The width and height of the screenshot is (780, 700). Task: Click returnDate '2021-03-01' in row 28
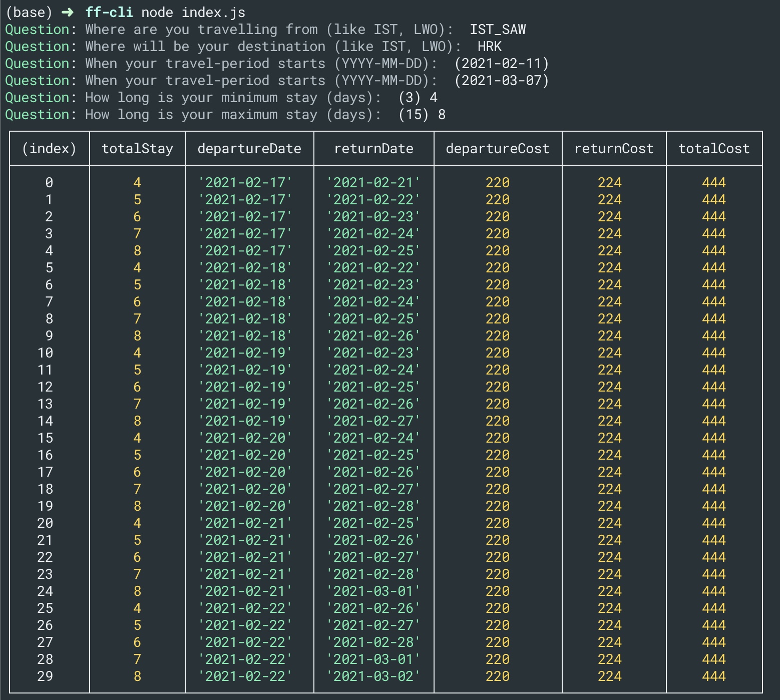(x=373, y=659)
